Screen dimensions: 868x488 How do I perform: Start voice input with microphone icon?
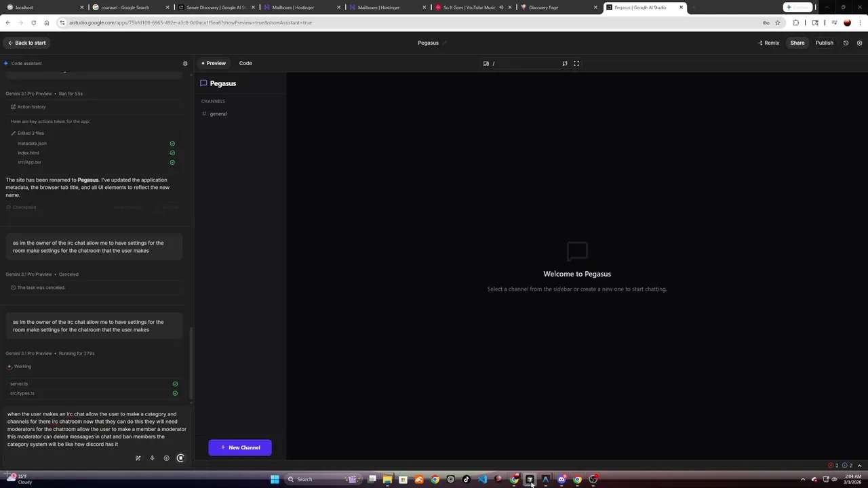pos(152,458)
